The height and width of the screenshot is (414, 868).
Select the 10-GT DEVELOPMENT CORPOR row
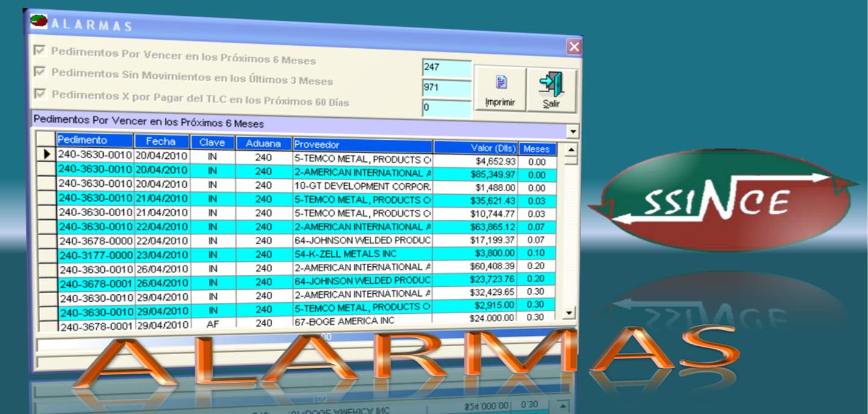coord(362,186)
